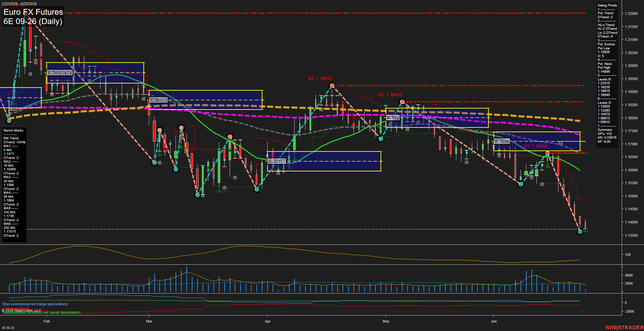Screen dimensions: 644x331
Task: Click the Swing Pivots panel heading
Action: point(607,5)
